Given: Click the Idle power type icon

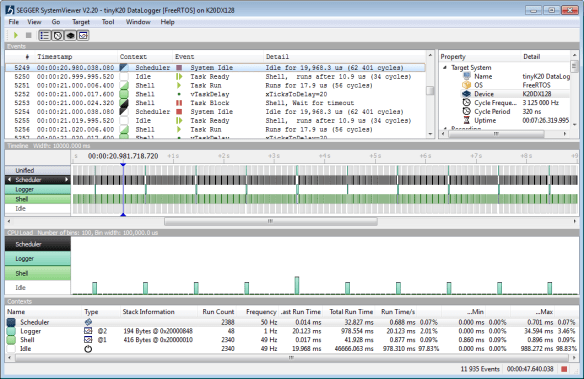Looking at the screenshot, I should [88, 349].
